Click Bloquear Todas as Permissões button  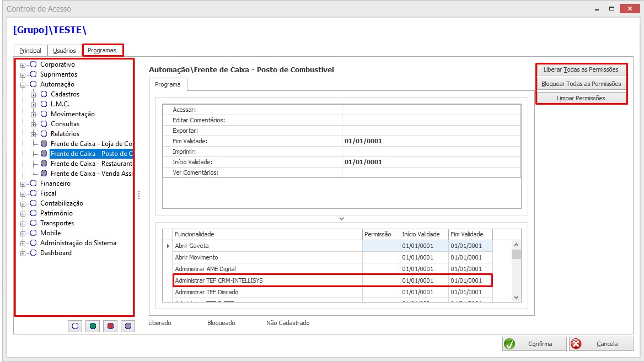tap(581, 84)
